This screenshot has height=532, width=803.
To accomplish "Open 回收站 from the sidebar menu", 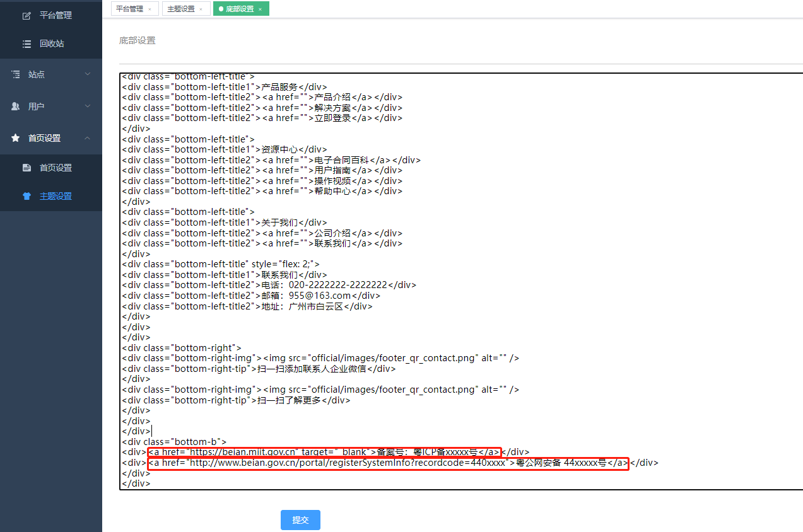I will pos(52,44).
